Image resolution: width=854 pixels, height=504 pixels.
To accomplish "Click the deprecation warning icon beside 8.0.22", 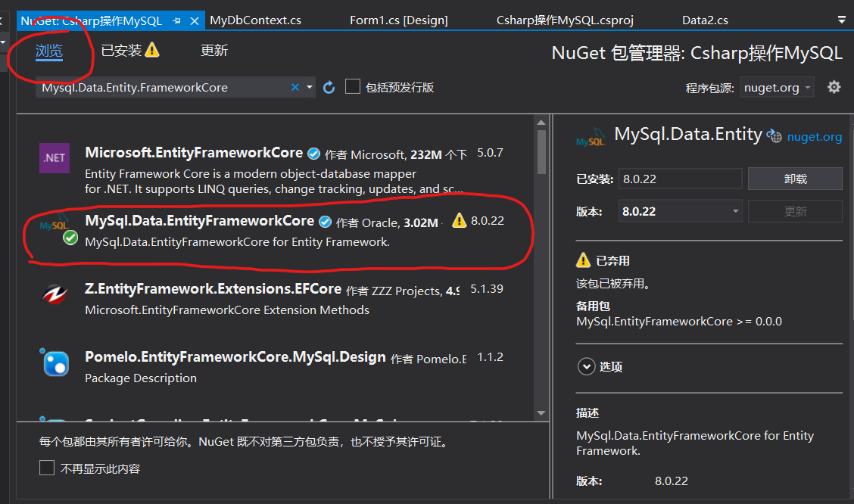I will click(459, 221).
